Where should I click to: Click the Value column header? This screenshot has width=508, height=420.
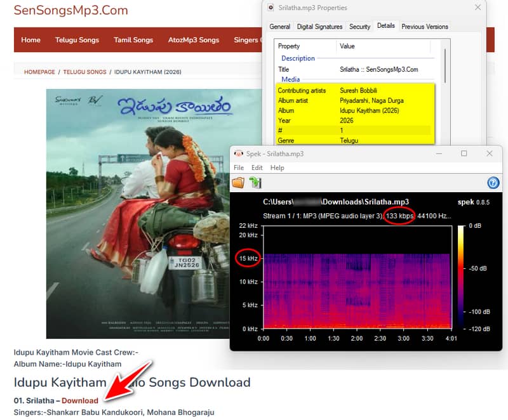click(x=347, y=46)
